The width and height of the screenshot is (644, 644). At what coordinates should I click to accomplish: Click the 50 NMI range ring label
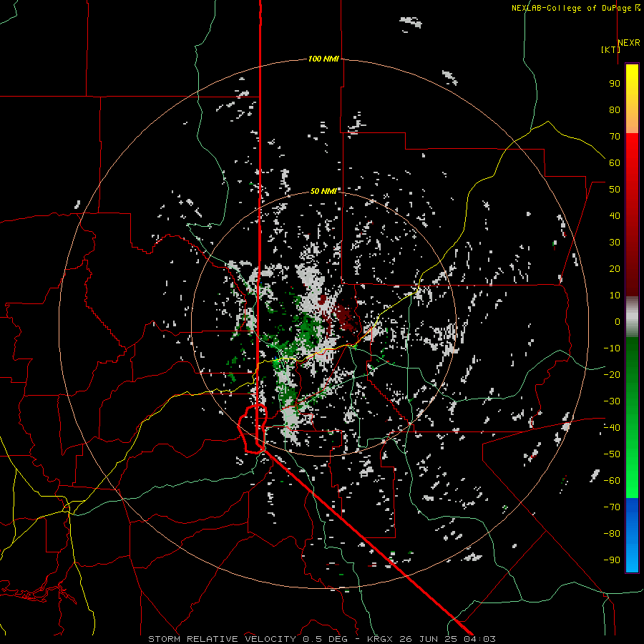[323, 191]
